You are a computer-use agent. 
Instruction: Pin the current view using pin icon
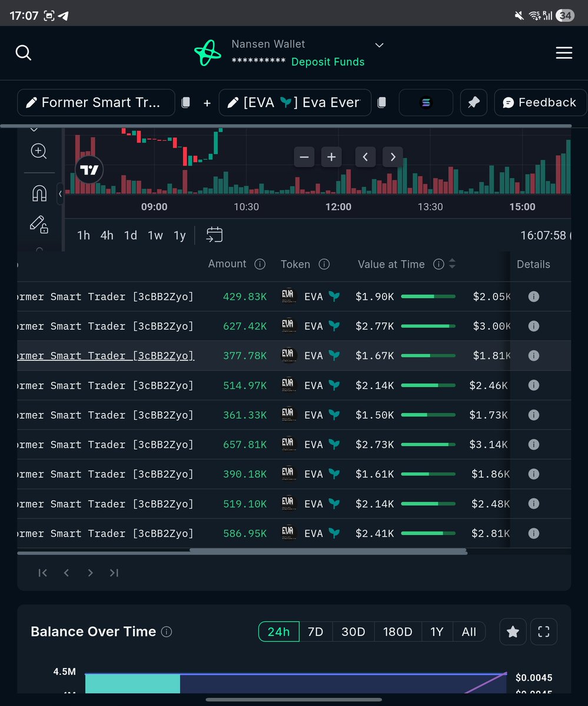[473, 102]
